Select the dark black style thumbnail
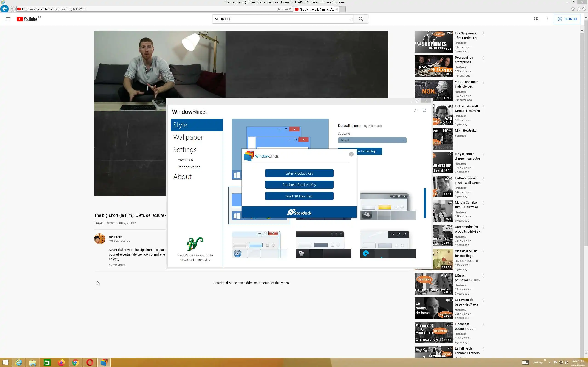Image resolution: width=588 pixels, height=367 pixels. tap(323, 244)
